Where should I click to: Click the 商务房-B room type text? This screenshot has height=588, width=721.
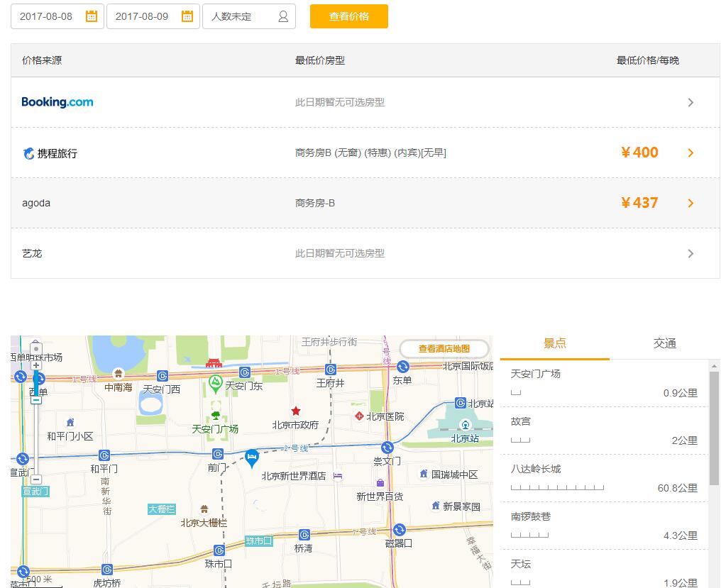pyautogui.click(x=315, y=203)
